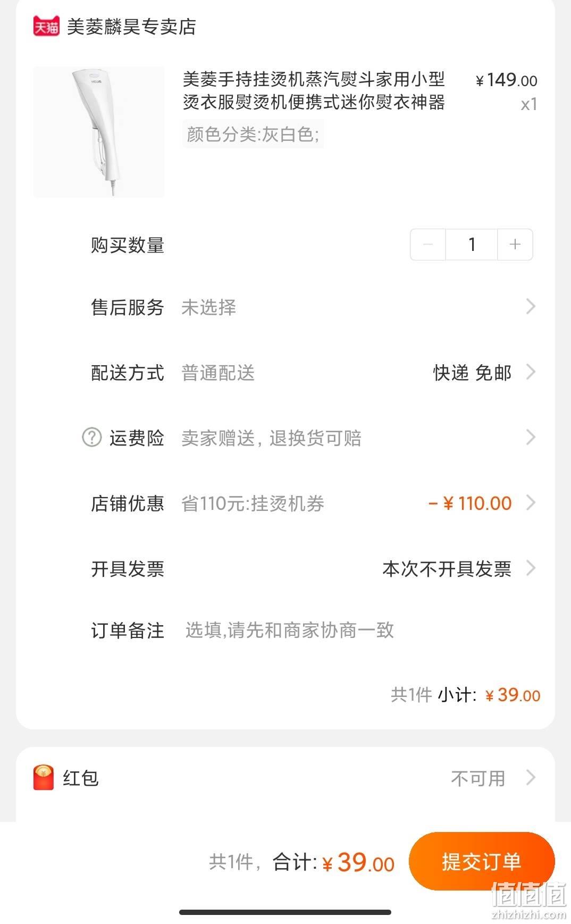Expand 配送方式 delivery chevron
Screen dimensions: 571x924
pyautogui.click(x=530, y=372)
